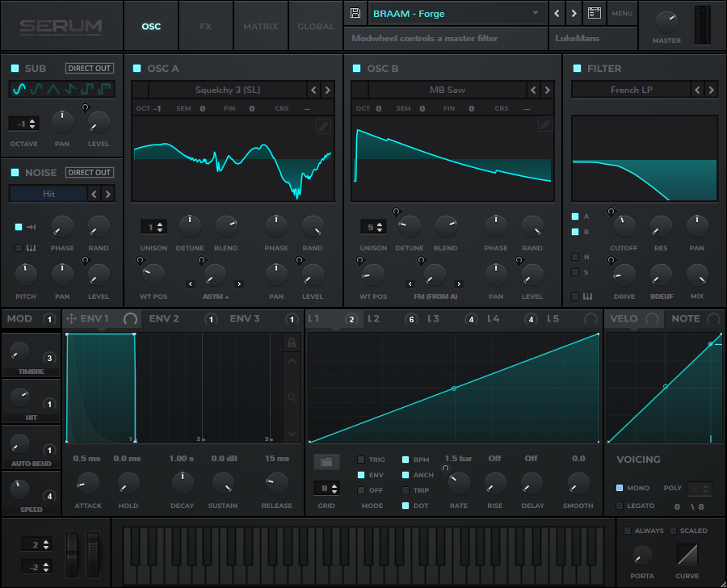Toggle OSC B enable switch
Screen dimensions: 727x588
(x=356, y=68)
